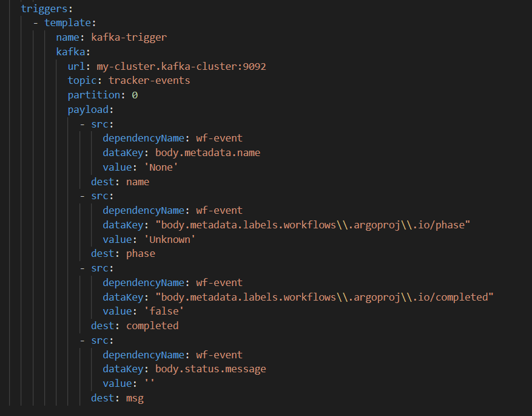The width and height of the screenshot is (532, 416).
Task: Click the kafka-trigger name value
Action: coord(129,37)
